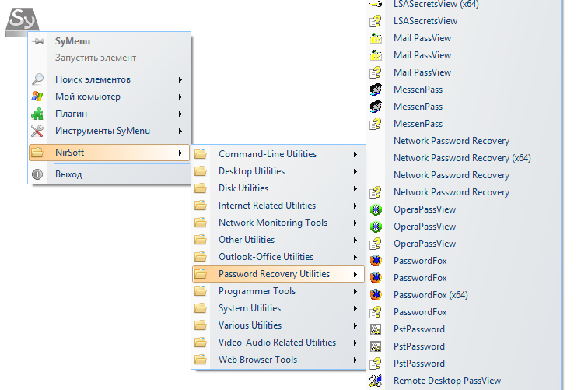Viewport: 588px width, 390px height.
Task: Click the green puzzle Плагин icon
Action: [x=37, y=114]
